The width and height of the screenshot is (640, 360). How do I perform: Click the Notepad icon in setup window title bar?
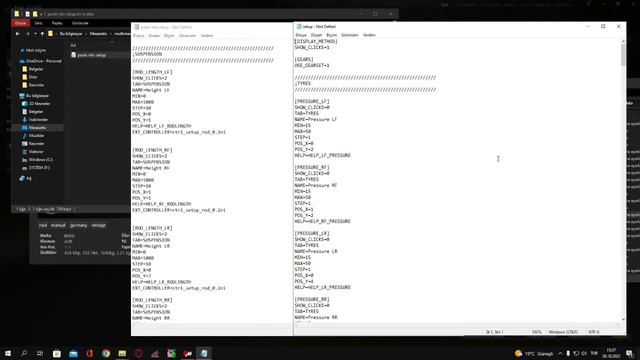(299, 27)
